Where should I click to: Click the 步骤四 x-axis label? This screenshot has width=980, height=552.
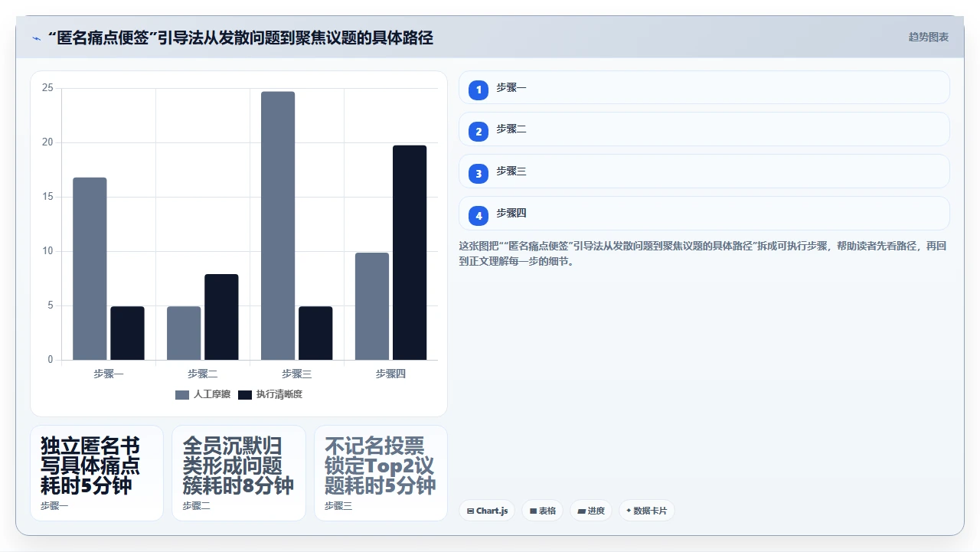pyautogui.click(x=390, y=374)
